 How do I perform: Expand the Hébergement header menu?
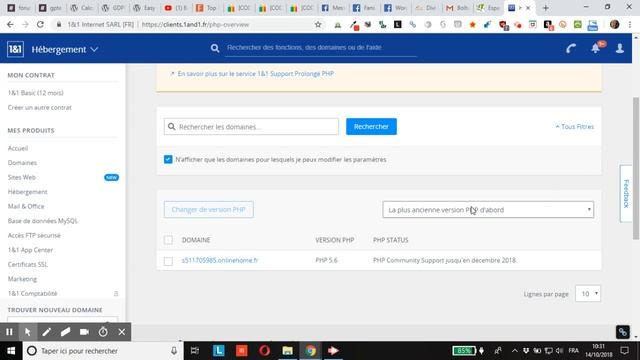click(64, 49)
